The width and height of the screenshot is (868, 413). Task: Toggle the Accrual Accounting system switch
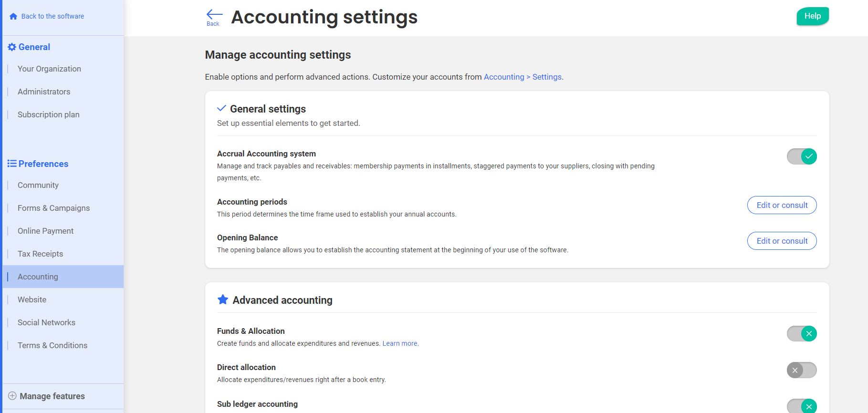[801, 156]
